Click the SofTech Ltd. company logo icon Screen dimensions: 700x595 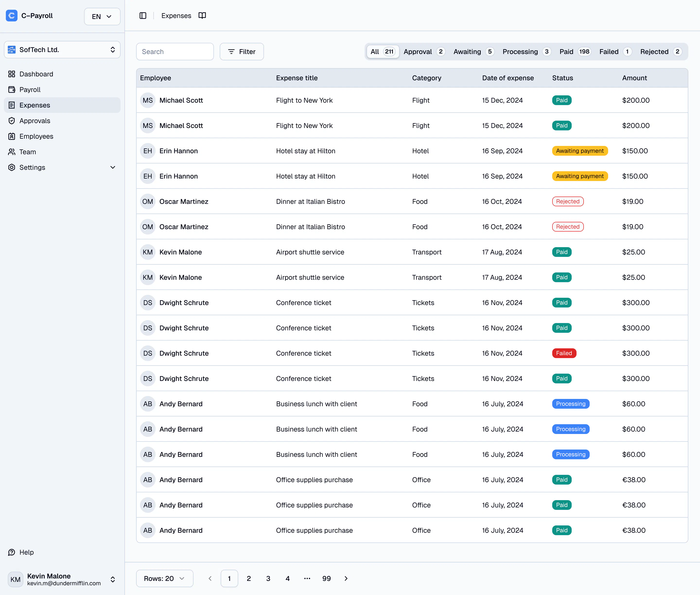coord(11,50)
